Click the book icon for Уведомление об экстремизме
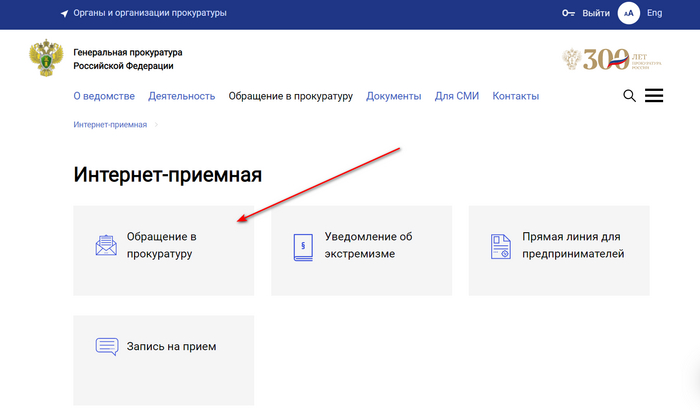 click(x=303, y=246)
